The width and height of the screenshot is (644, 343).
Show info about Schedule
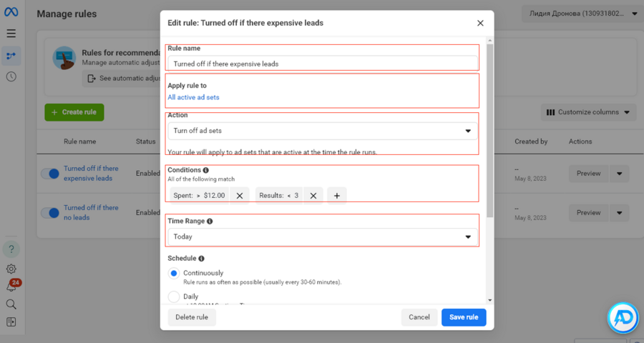tap(201, 259)
